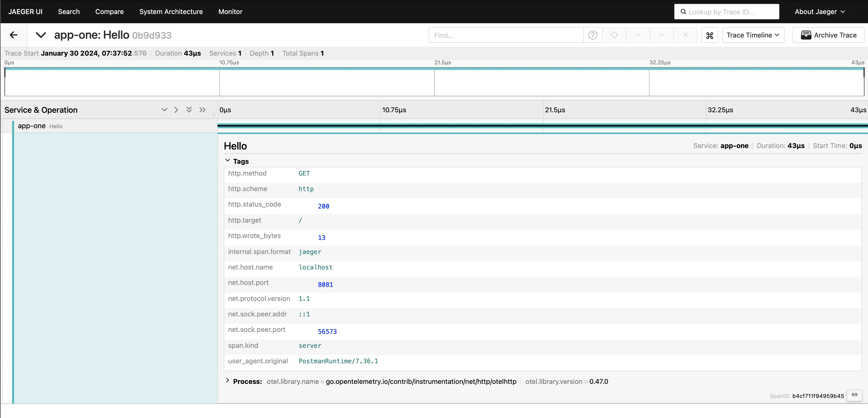Viewport: 868px width, 418px height.
Task: Click net.sock.peer.port 56573 value
Action: (x=327, y=331)
